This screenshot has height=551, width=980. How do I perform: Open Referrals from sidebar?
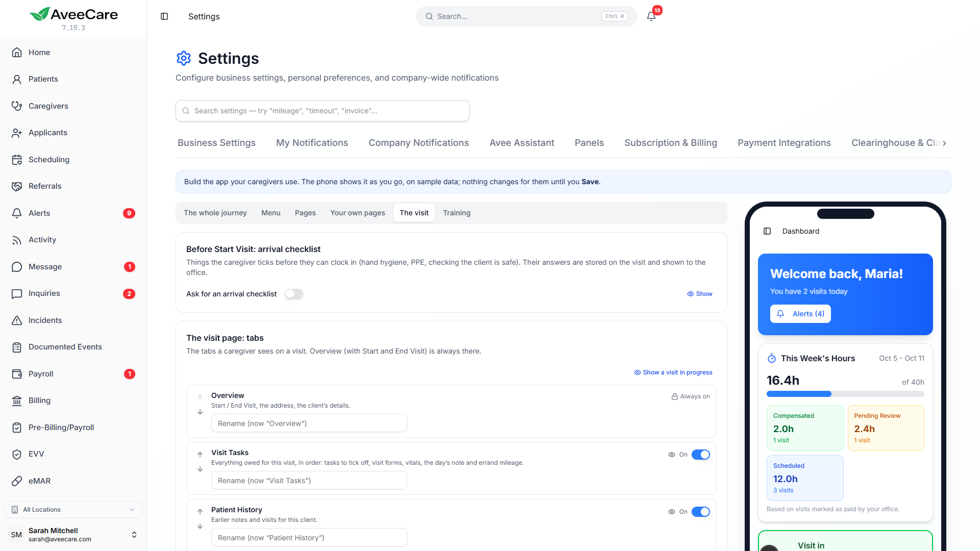click(73, 186)
